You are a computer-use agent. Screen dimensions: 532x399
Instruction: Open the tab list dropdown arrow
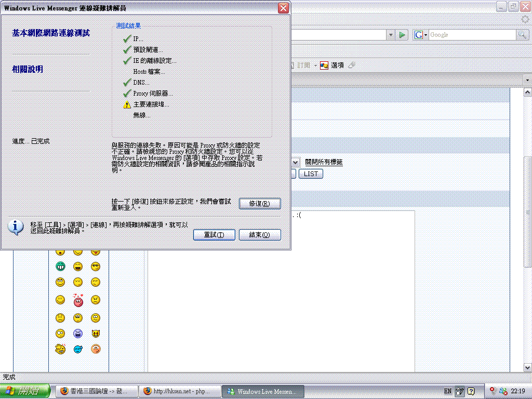pyautogui.click(x=527, y=80)
